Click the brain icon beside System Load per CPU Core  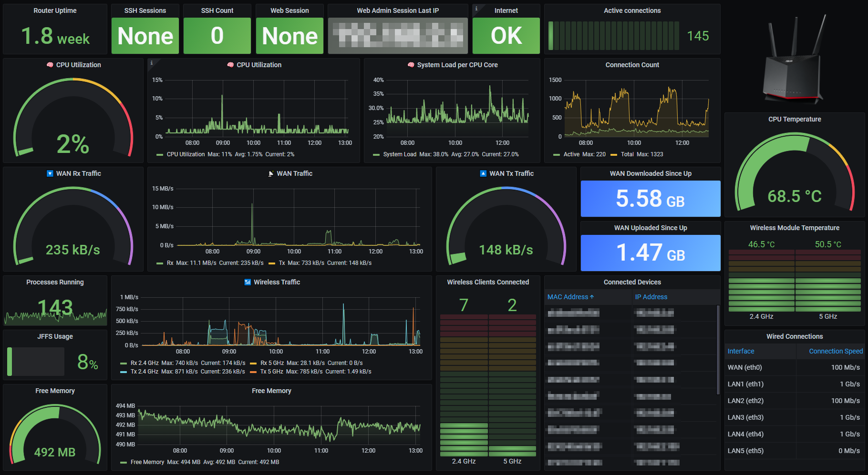coord(411,65)
